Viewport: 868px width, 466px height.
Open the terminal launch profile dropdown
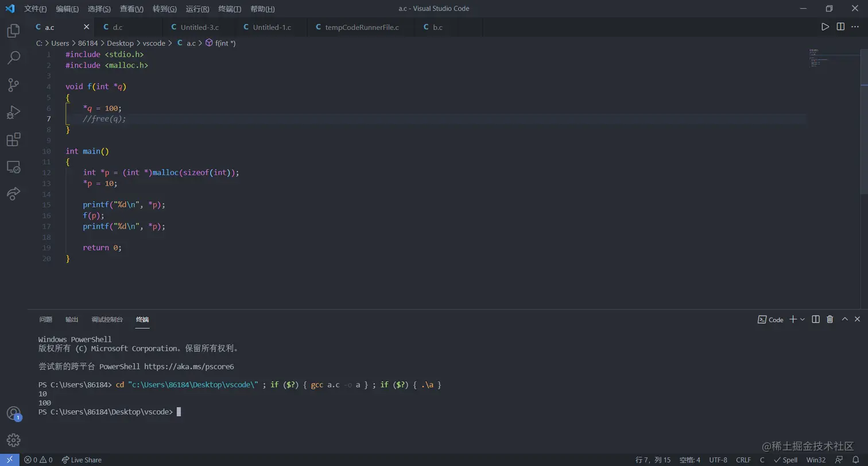[x=803, y=319]
